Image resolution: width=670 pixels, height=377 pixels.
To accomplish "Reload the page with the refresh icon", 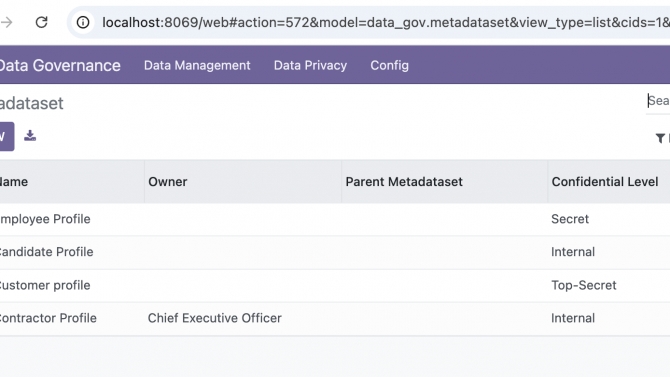I will point(41,22).
